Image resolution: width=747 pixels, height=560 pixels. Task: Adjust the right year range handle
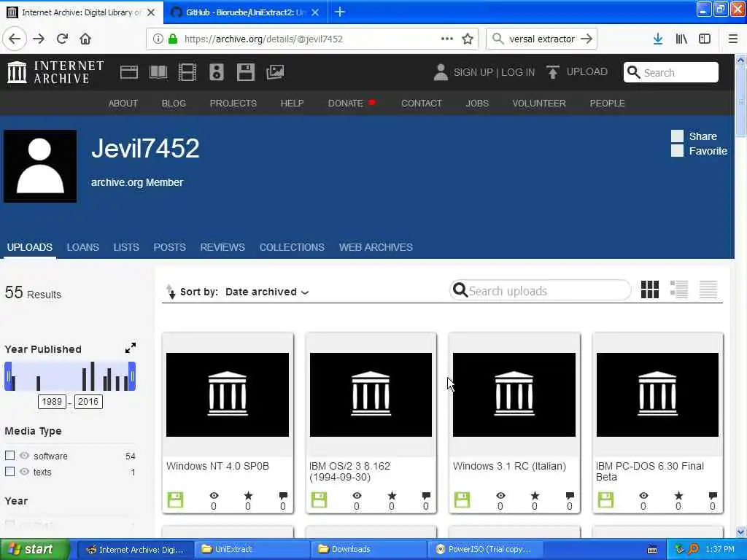[132, 376]
